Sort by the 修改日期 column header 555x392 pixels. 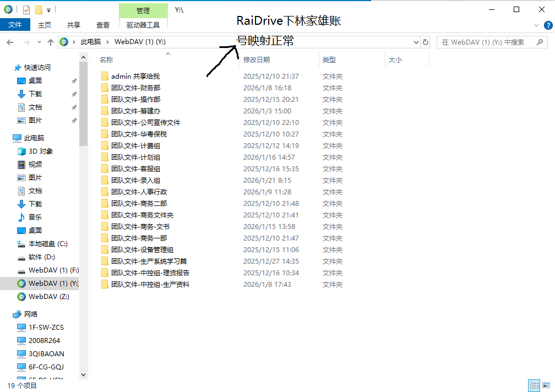tap(257, 60)
